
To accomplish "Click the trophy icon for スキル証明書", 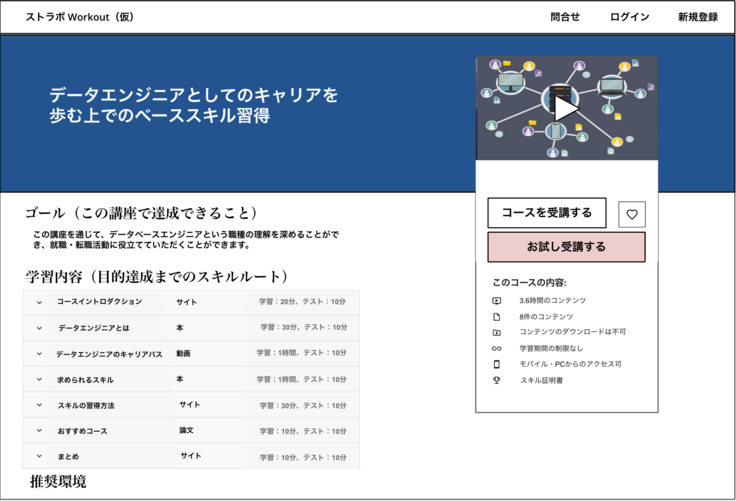I will point(496,380).
